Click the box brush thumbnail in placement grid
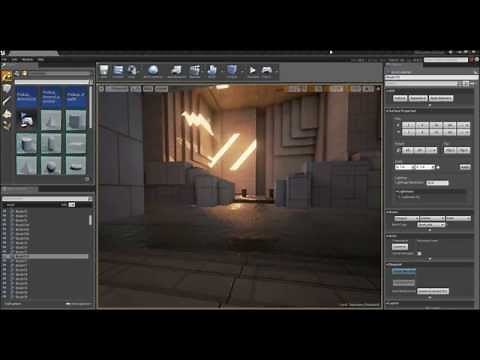Viewport: 480px width, 360px height. point(76,120)
